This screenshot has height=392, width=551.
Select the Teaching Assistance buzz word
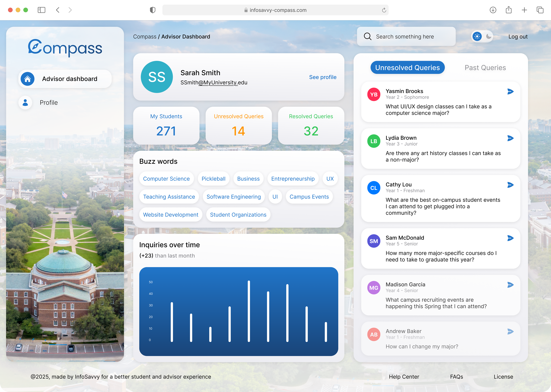click(169, 197)
